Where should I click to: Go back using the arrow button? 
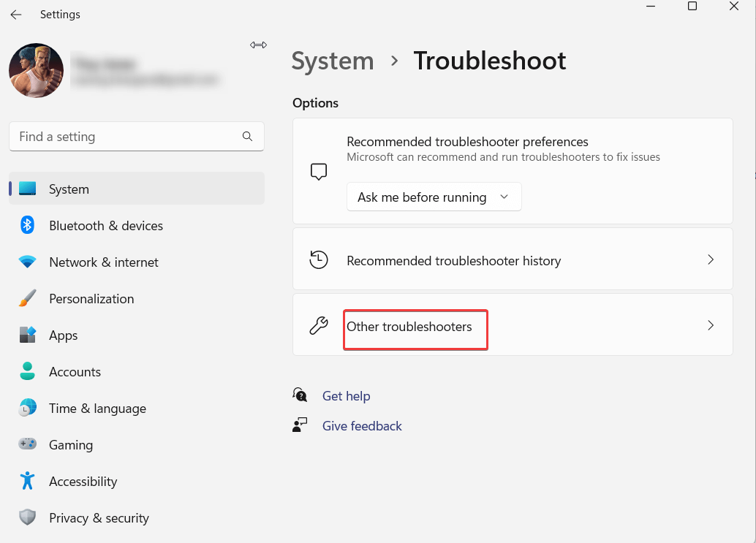tap(15, 14)
